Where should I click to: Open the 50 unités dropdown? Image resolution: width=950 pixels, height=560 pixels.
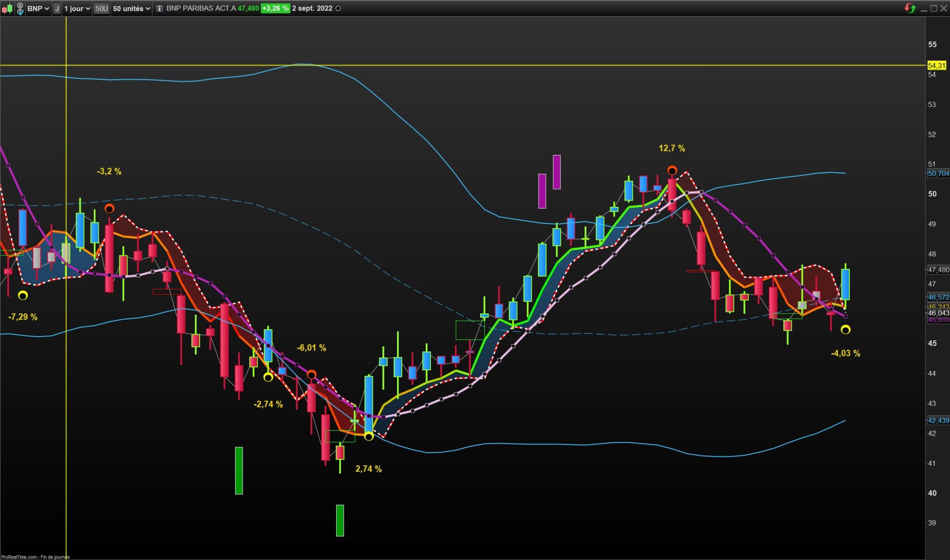pos(132,8)
